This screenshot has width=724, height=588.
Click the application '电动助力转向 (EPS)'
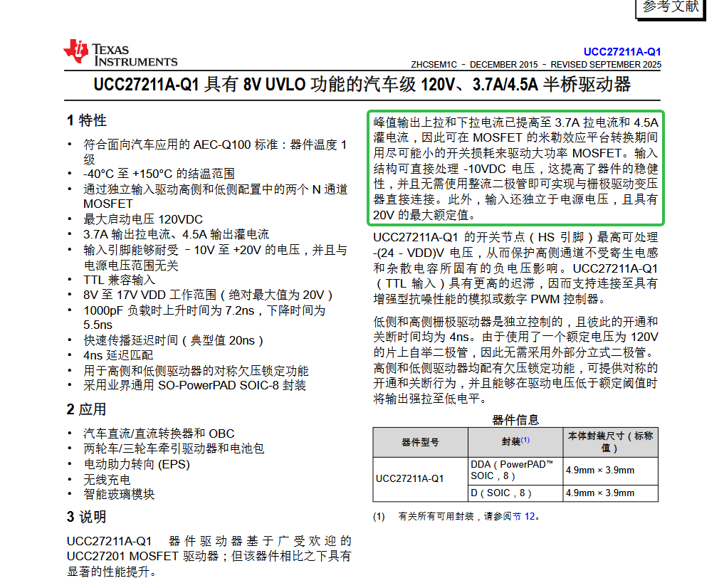pyautogui.click(x=137, y=464)
